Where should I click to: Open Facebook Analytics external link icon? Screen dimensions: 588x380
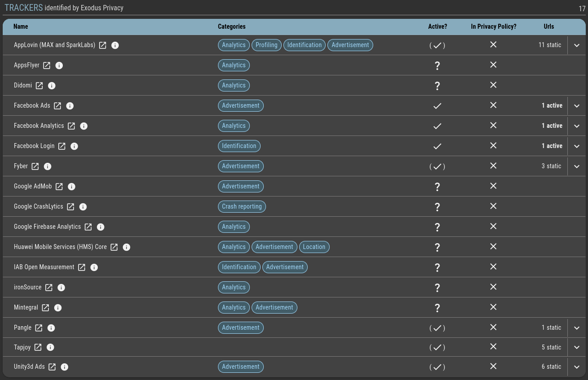(x=71, y=126)
